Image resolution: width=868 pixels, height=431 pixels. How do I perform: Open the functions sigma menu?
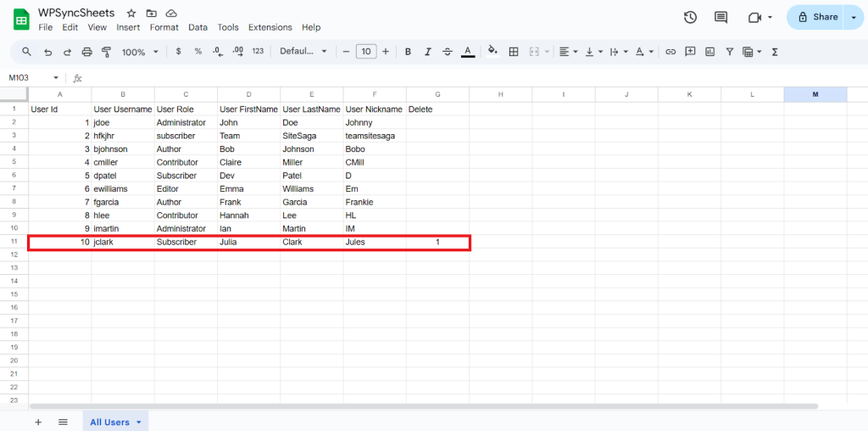click(775, 52)
